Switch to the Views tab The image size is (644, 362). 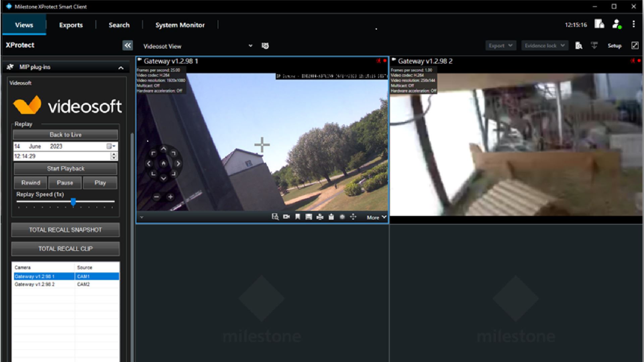click(24, 25)
